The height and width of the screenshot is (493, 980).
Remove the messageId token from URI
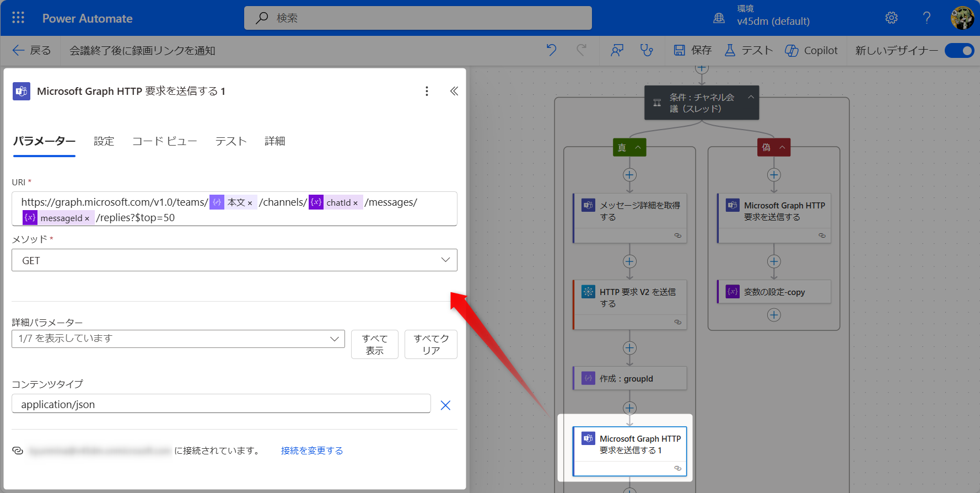(87, 218)
